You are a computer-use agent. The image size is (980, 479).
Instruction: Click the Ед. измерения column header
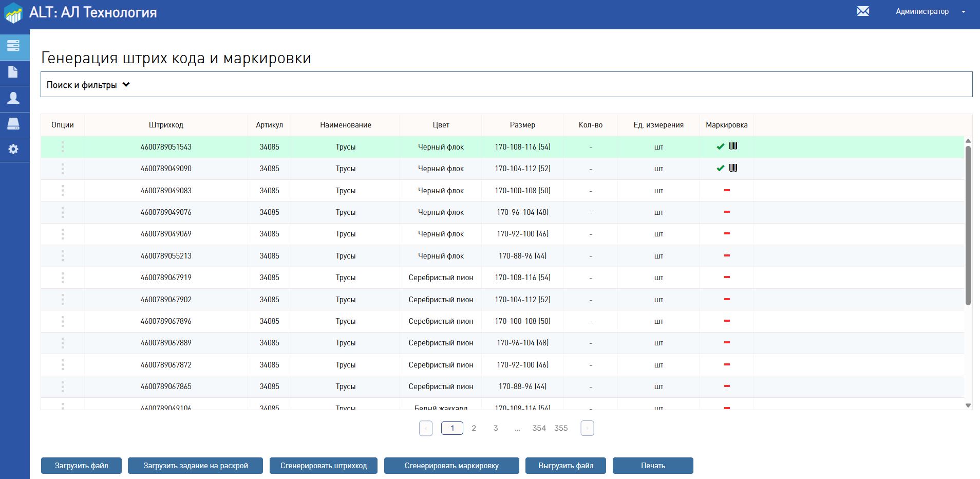coord(658,125)
